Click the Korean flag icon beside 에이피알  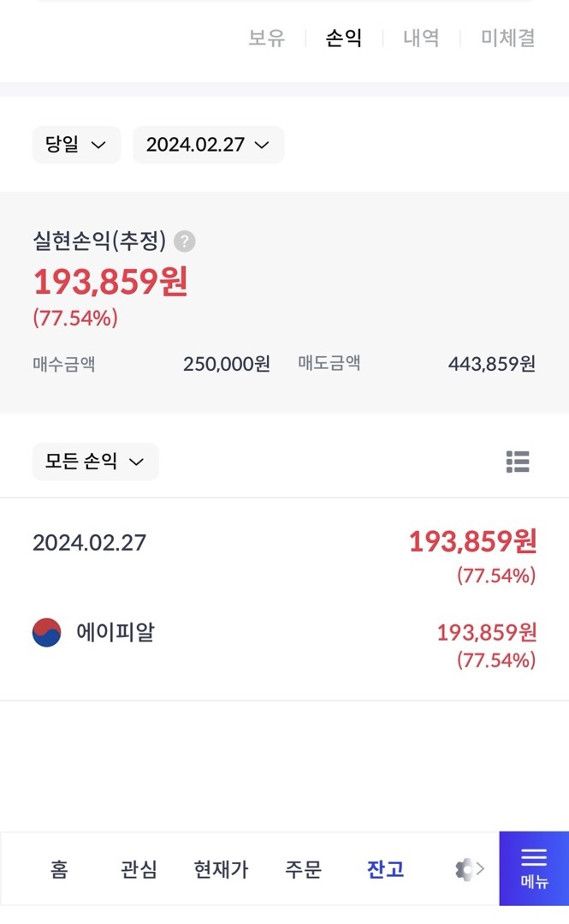[x=47, y=633]
